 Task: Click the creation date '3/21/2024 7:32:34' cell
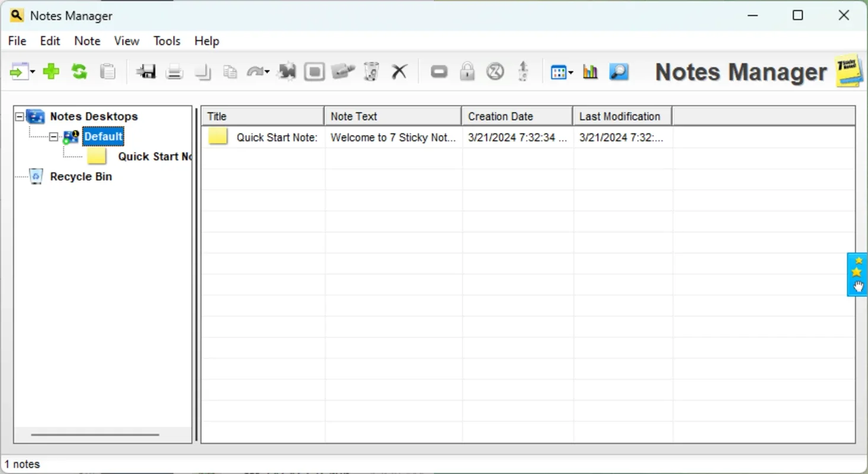[518, 137]
